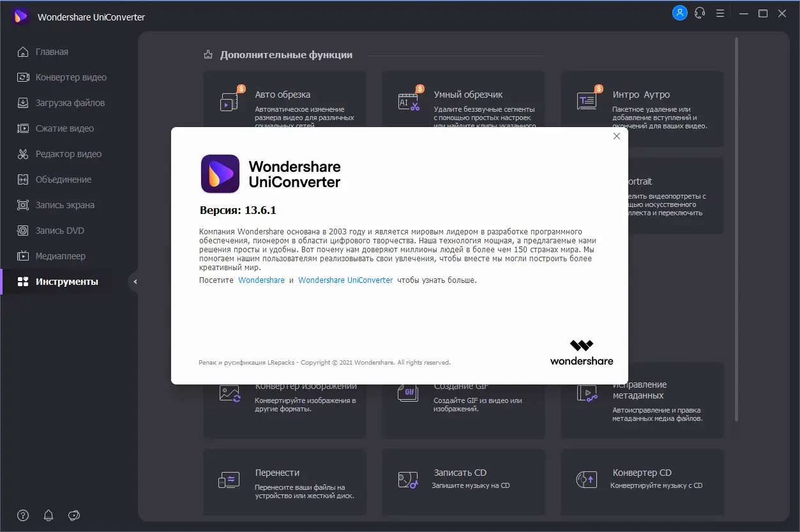Image resolution: width=800 pixels, height=532 pixels.
Task: Open the Умный обрезчик tool card
Action: click(464, 100)
